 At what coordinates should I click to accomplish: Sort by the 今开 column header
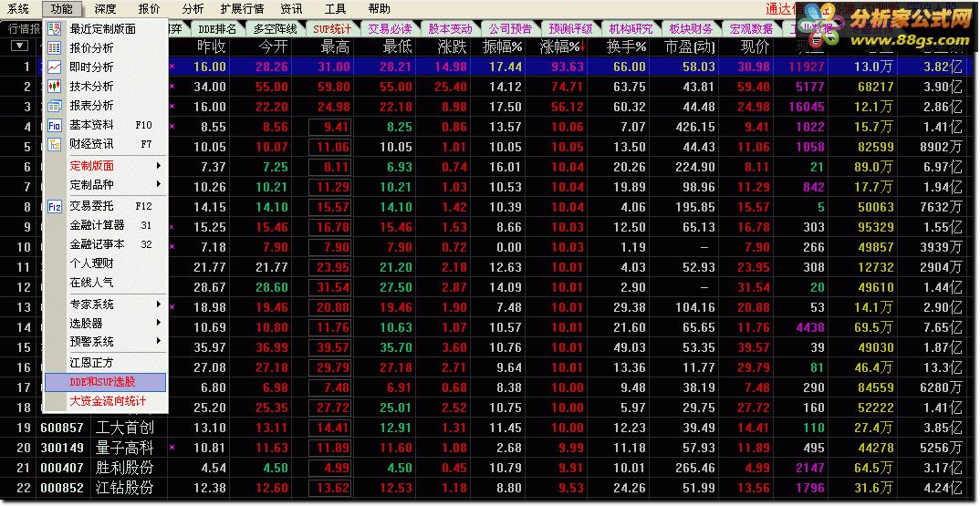tap(273, 46)
